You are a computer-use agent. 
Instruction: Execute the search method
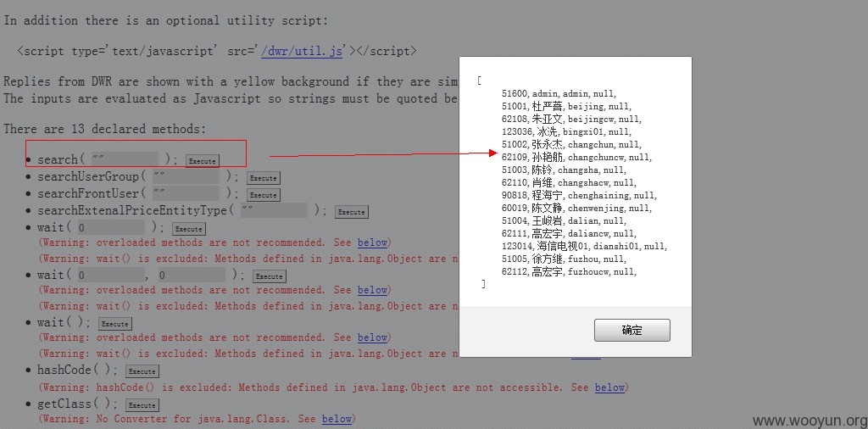(202, 161)
